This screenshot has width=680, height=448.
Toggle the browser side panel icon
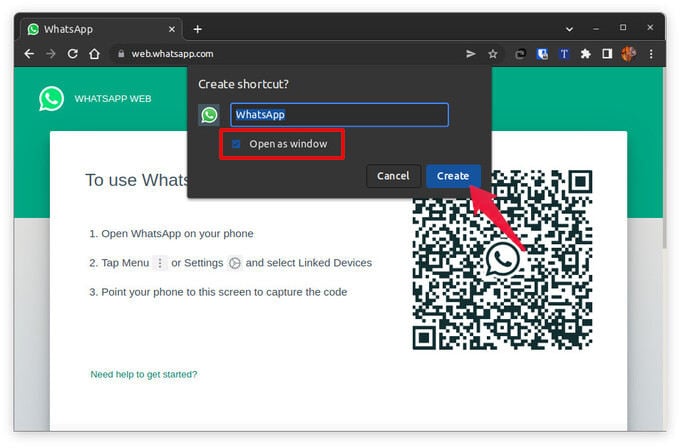point(607,54)
